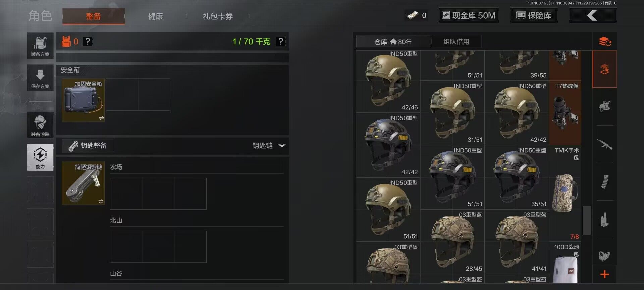Filter warehouse by ammo bullet icon
Screen dimensions: 644x290
605,220
